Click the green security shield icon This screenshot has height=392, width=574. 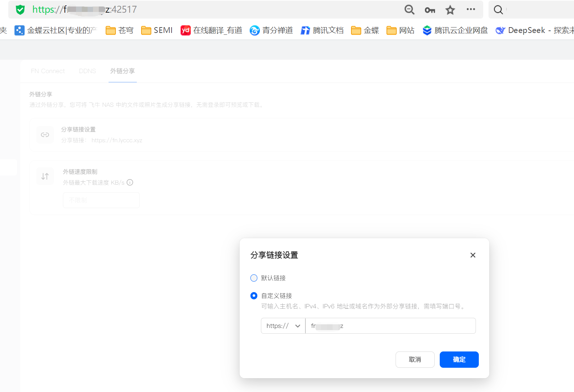click(x=20, y=10)
